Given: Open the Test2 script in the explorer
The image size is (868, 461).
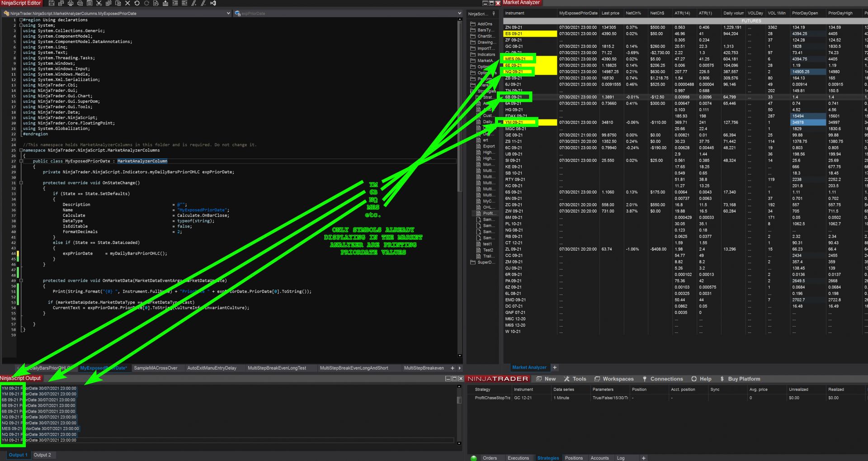Looking at the screenshot, I should coord(486,250).
